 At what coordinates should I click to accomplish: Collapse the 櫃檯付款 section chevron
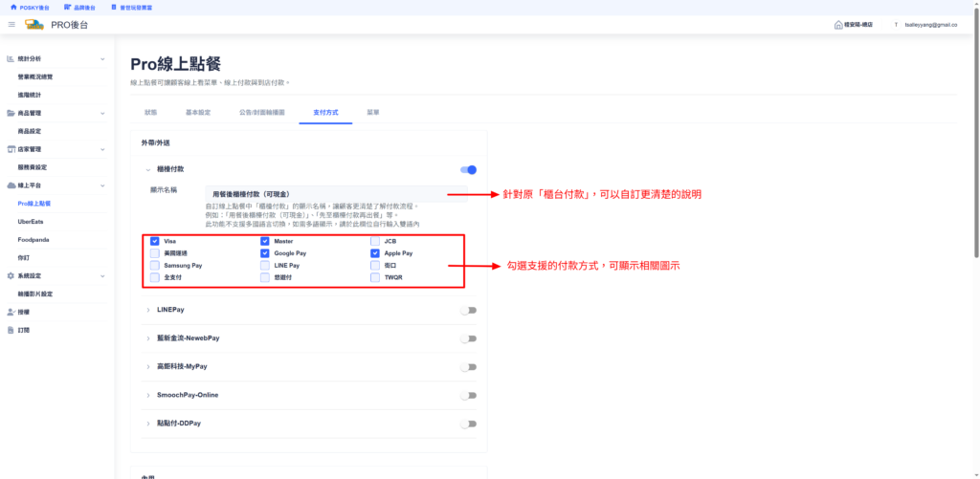(x=148, y=169)
